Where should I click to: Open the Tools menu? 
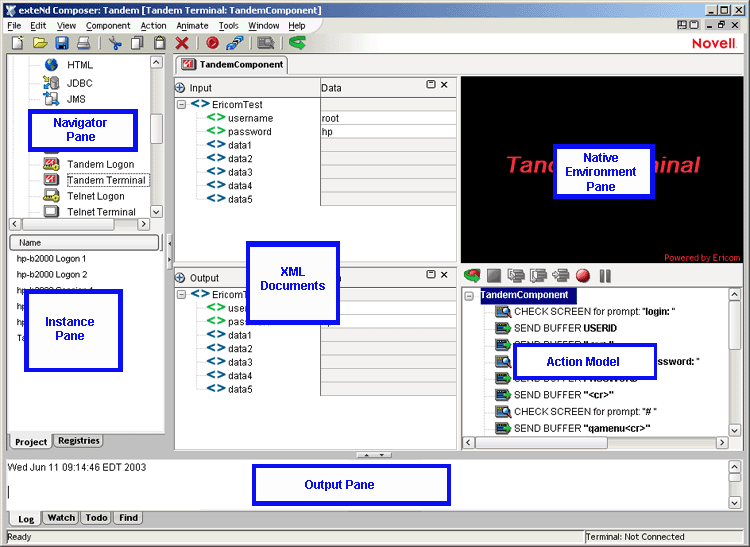(x=229, y=25)
